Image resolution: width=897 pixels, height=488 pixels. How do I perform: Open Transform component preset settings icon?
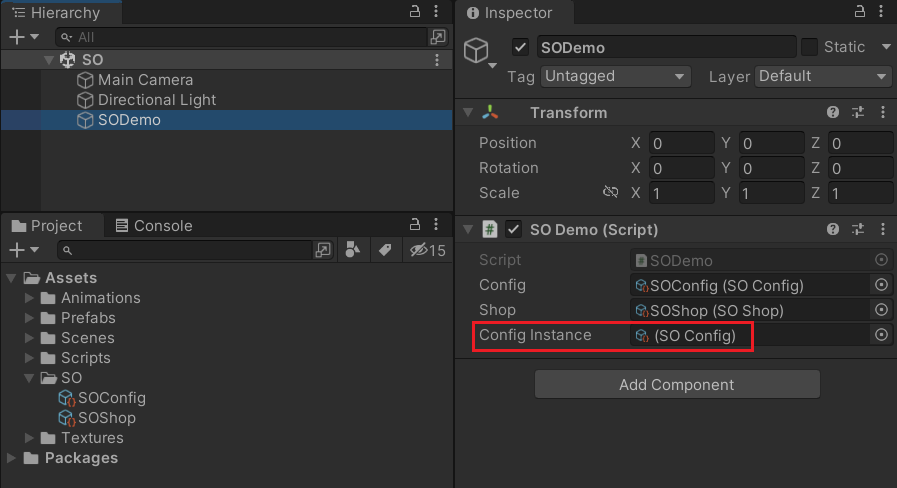858,112
